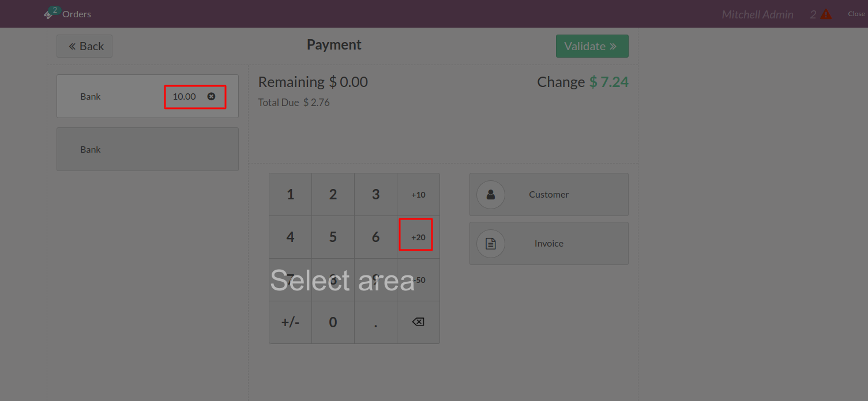Remove the 10.00 Bank payment line
The image size is (868, 401).
211,96
